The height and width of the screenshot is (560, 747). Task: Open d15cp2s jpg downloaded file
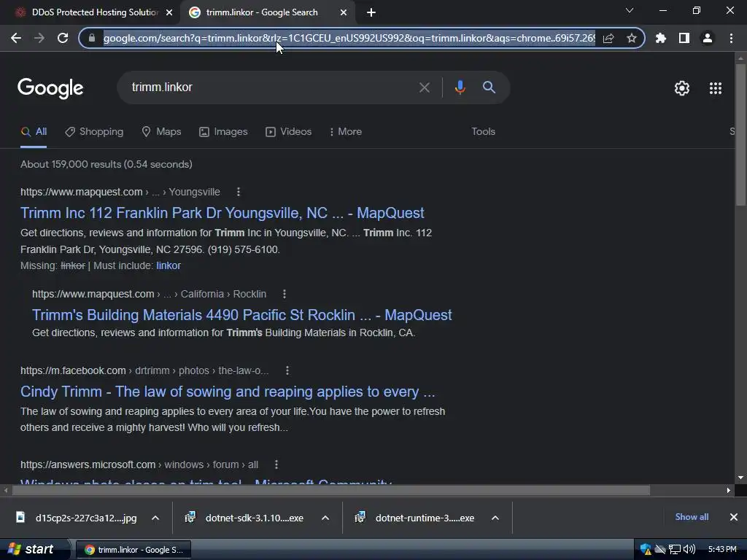coord(86,518)
